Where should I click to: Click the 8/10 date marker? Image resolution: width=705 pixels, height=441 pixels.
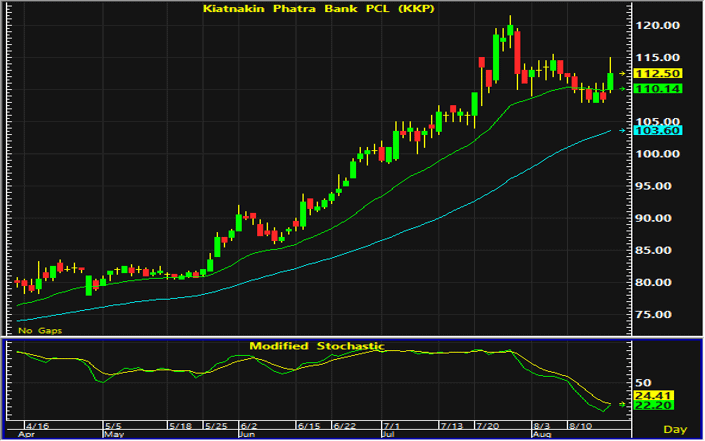tap(580, 426)
